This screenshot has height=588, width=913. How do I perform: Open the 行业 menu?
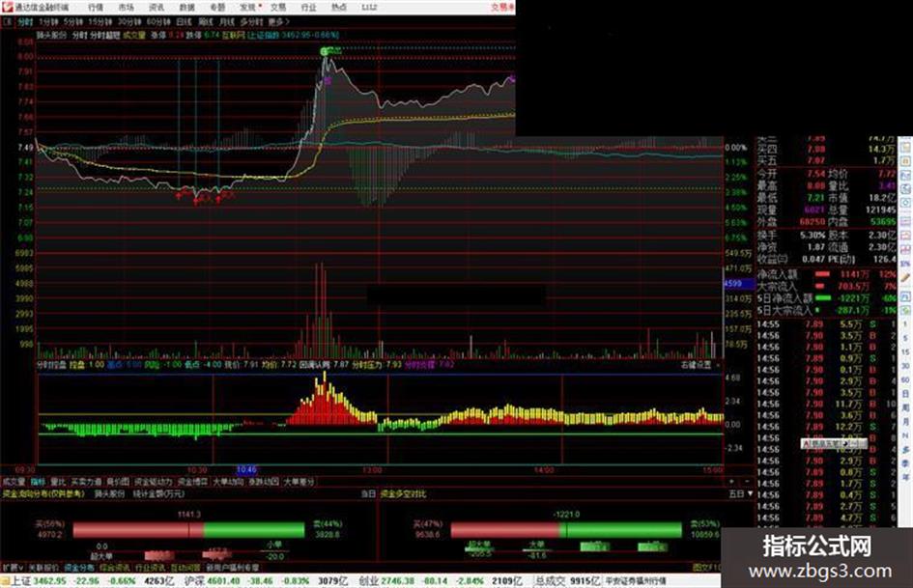308,8
